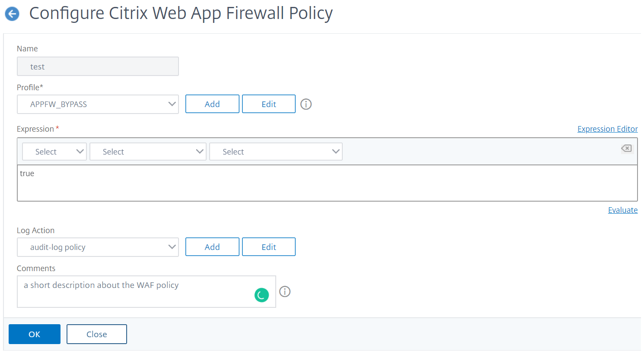Click the Name field containing test
The width and height of the screenshot is (644, 354).
coord(98,66)
